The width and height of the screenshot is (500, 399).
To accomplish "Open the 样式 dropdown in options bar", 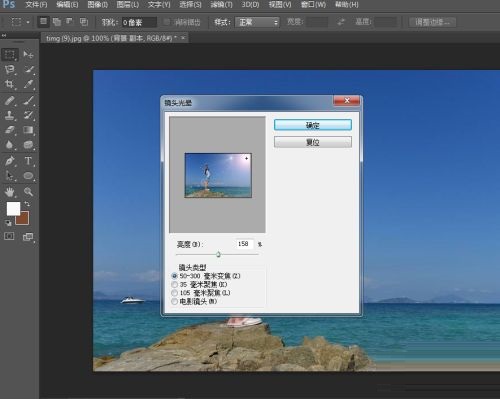I will [x=257, y=22].
